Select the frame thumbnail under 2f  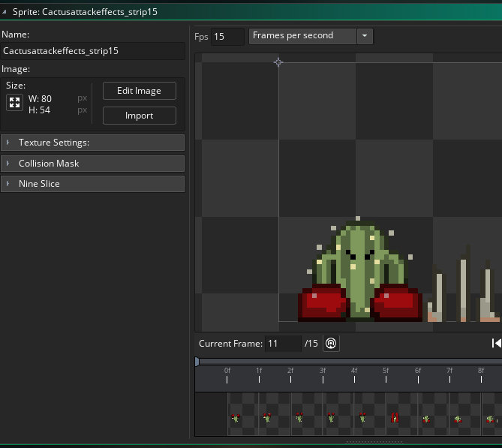point(306,414)
